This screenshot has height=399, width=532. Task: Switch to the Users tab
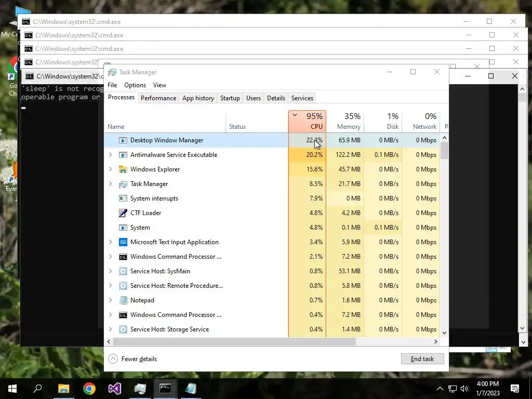point(254,98)
